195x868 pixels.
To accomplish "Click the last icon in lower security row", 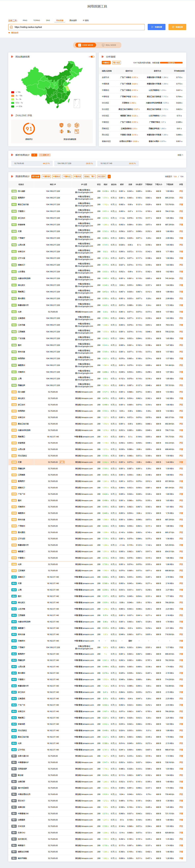I will point(77,131).
